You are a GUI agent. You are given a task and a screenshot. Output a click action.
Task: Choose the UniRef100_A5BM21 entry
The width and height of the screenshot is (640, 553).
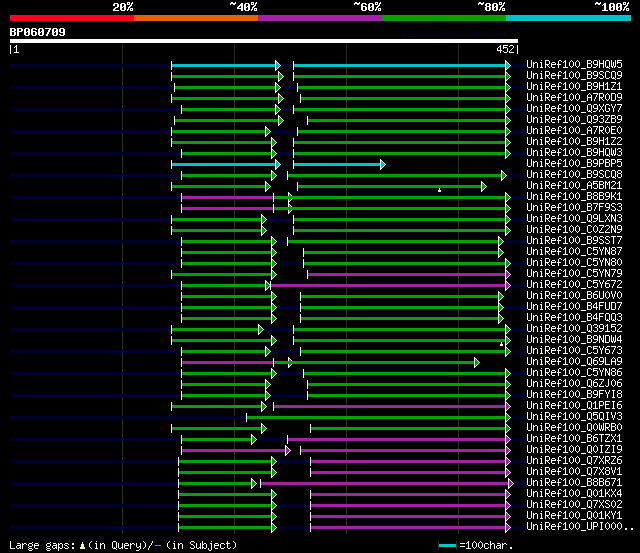[574, 185]
